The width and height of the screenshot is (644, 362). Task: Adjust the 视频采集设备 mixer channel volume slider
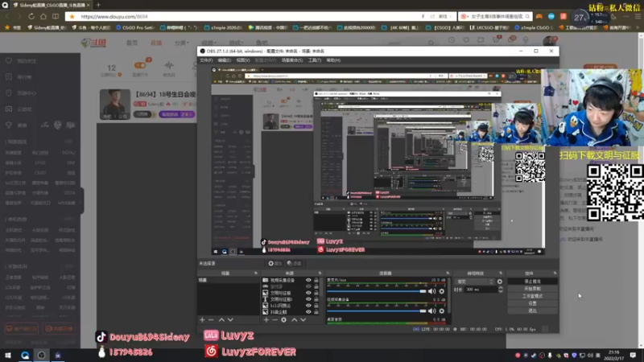point(377,311)
